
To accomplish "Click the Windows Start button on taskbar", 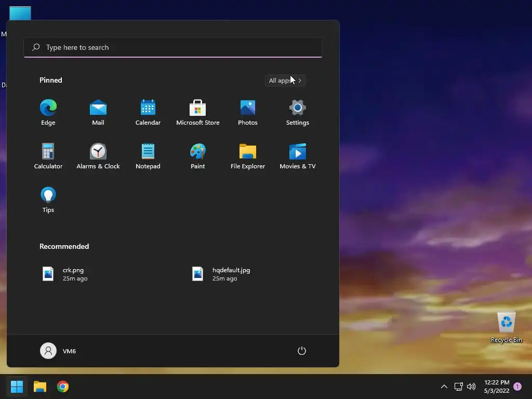I will click(17, 387).
